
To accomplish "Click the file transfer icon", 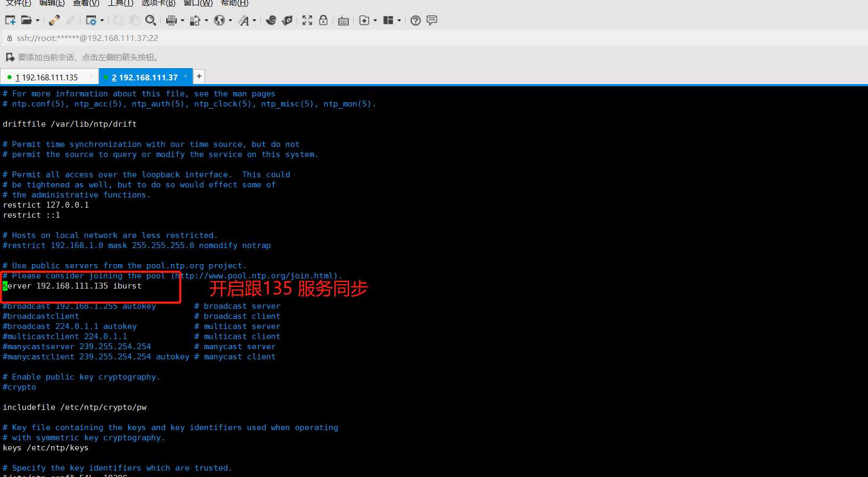I will coord(195,20).
